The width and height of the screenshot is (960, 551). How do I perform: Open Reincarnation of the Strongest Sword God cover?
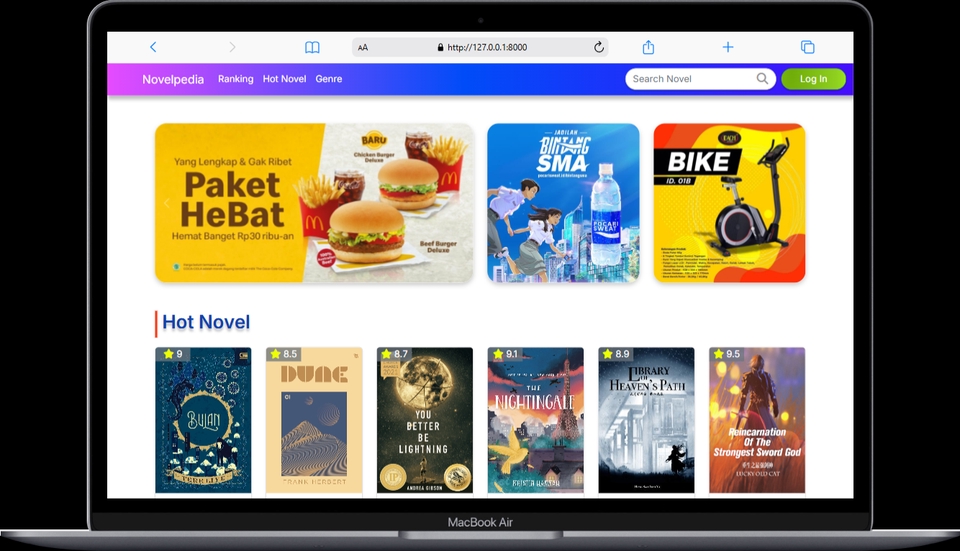(757, 421)
